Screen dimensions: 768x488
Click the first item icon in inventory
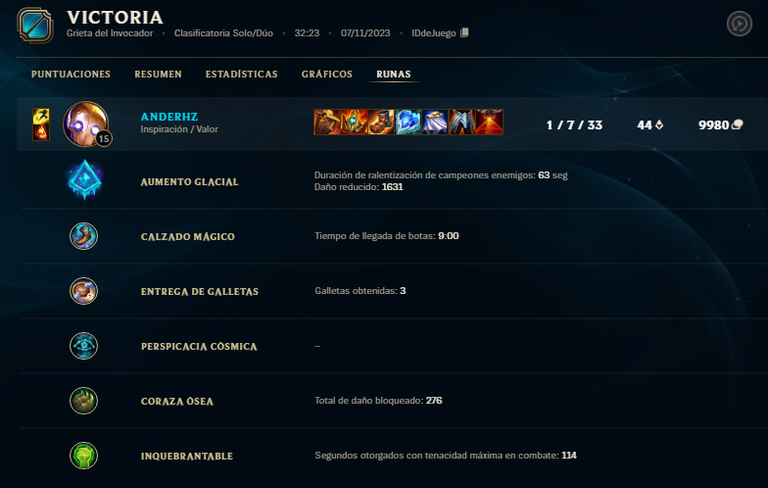click(327, 122)
